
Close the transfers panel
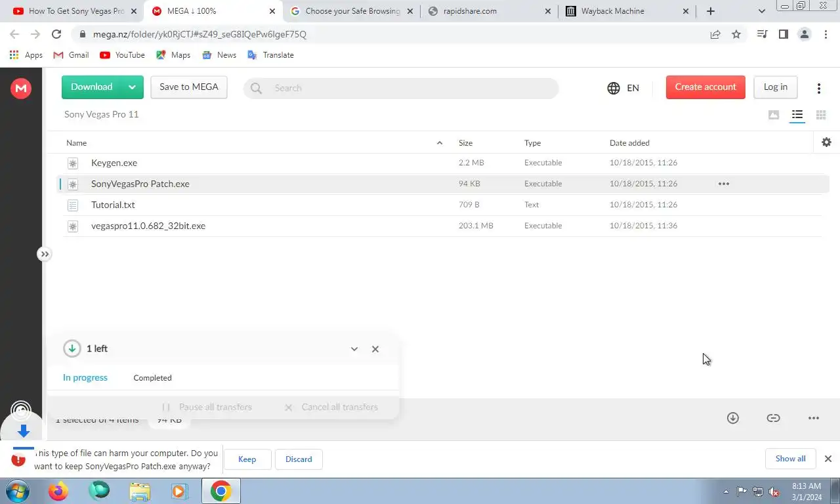375,349
